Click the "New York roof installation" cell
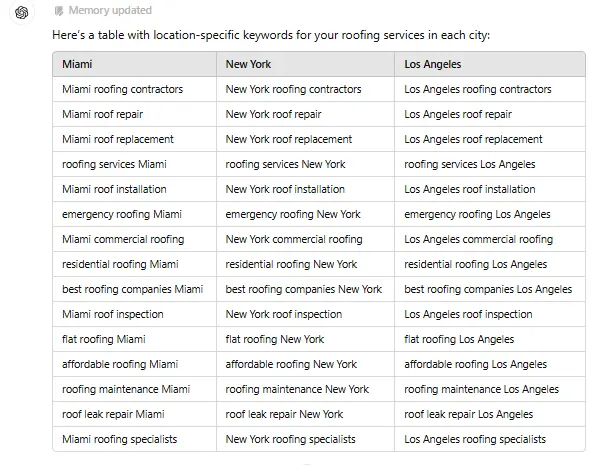The height and width of the screenshot is (465, 614). (285, 189)
